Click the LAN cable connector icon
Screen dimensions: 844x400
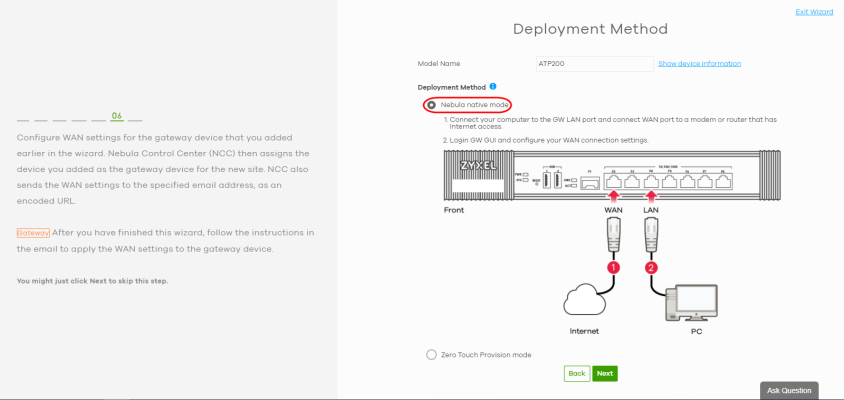click(652, 237)
